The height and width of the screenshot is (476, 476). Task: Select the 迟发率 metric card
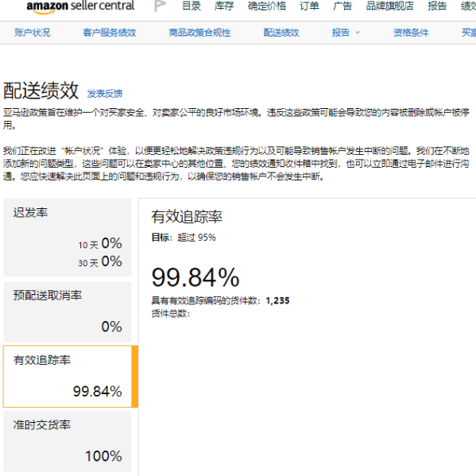(x=68, y=238)
